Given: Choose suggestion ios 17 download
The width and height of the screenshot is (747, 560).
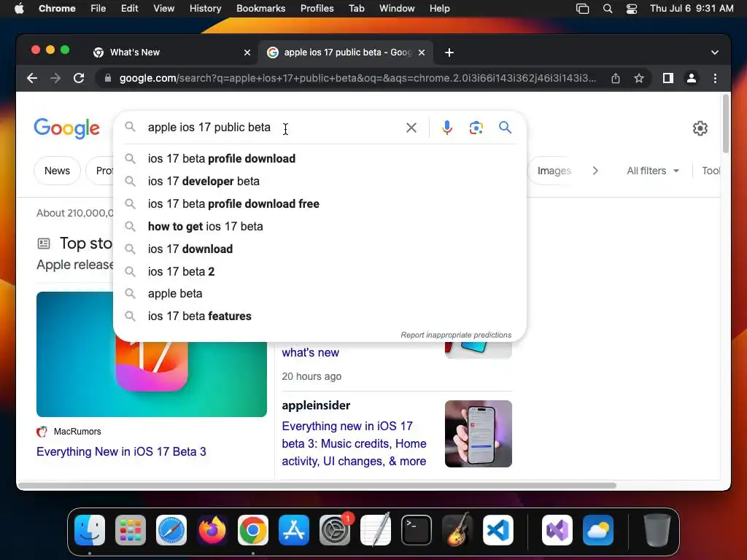Looking at the screenshot, I should [320, 249].
